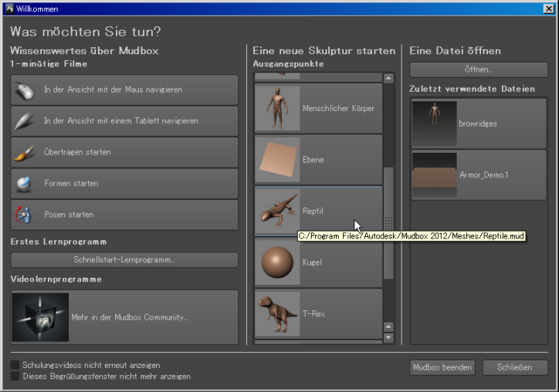This screenshot has width=559, height=392.
Task: Play 'In der Ansicht mit der Maus navigieren'
Action: coord(124,90)
